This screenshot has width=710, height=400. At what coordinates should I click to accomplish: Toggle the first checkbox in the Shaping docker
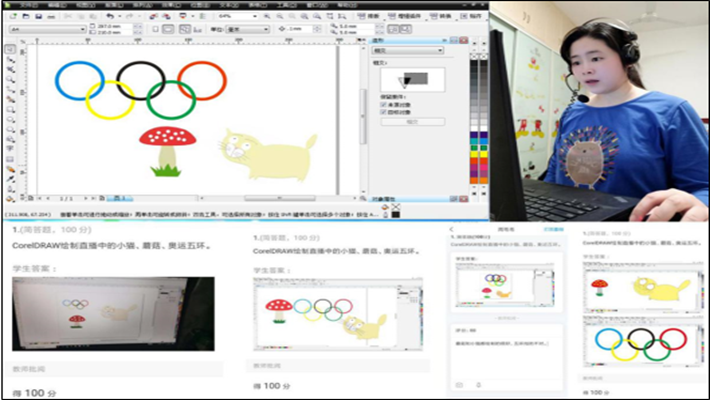point(383,103)
